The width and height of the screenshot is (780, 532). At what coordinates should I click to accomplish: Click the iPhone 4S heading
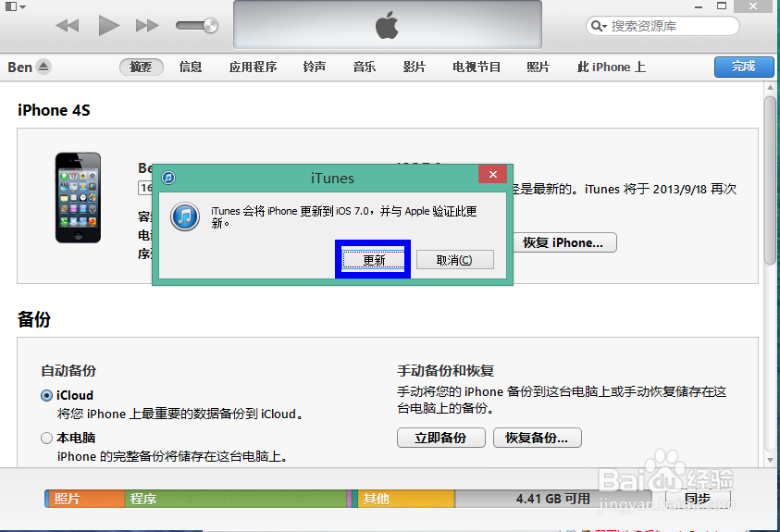coord(54,110)
